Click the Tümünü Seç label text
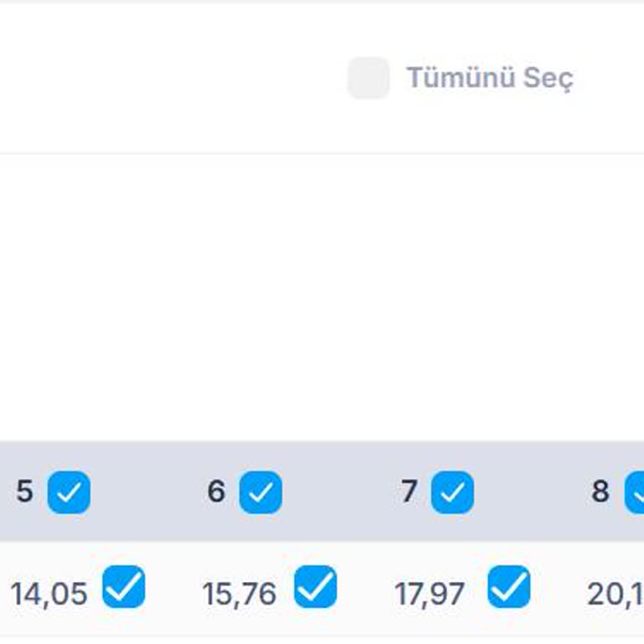Image resolution: width=644 pixels, height=644 pixels. pyautogui.click(x=490, y=78)
